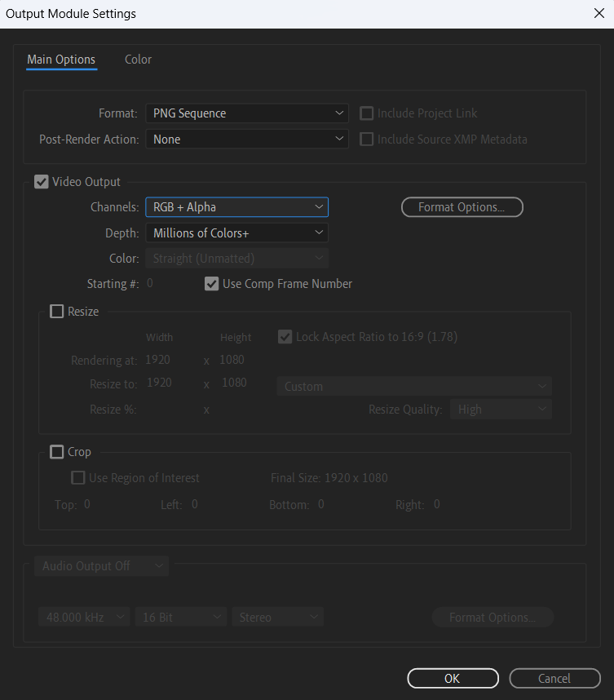Click the Use Region of Interest checkbox
This screenshot has height=700, width=614.
tap(78, 478)
